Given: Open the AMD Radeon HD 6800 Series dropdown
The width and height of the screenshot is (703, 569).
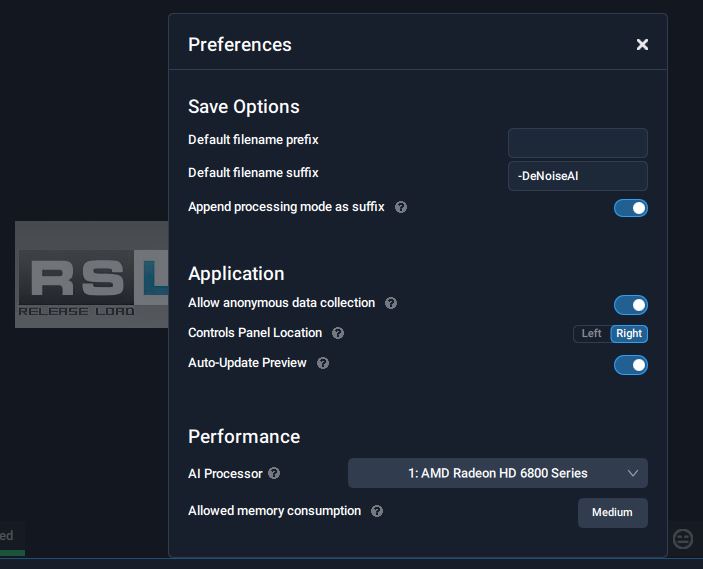Looking at the screenshot, I should tap(497, 473).
